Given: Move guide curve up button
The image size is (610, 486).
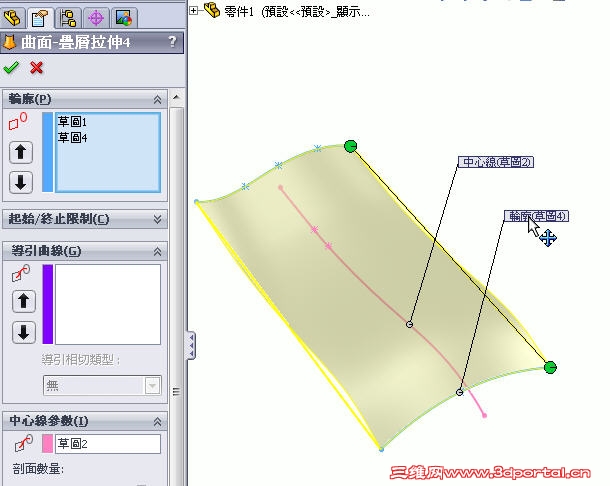Looking at the screenshot, I should (x=24, y=301).
